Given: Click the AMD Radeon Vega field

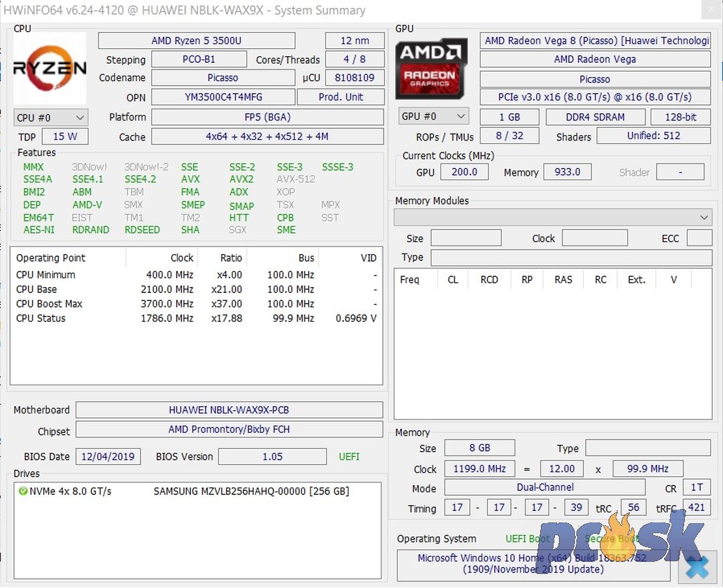Looking at the screenshot, I should 595,59.
